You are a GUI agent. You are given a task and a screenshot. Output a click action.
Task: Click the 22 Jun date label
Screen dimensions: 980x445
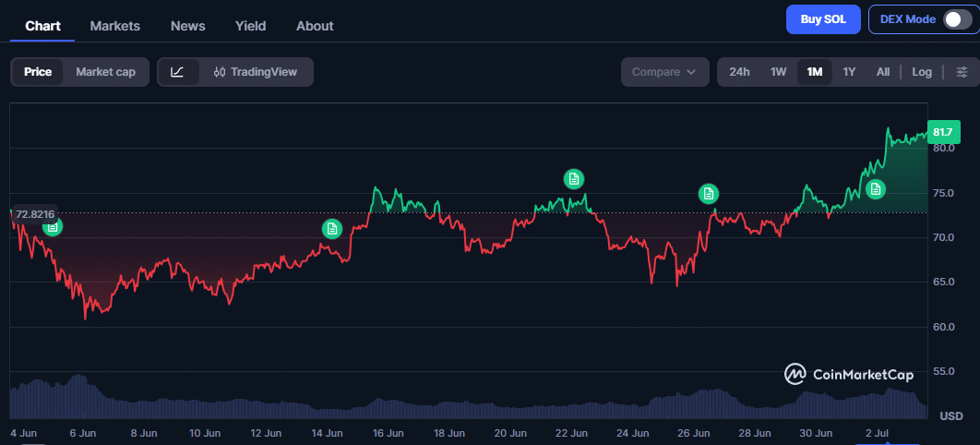[x=571, y=433]
